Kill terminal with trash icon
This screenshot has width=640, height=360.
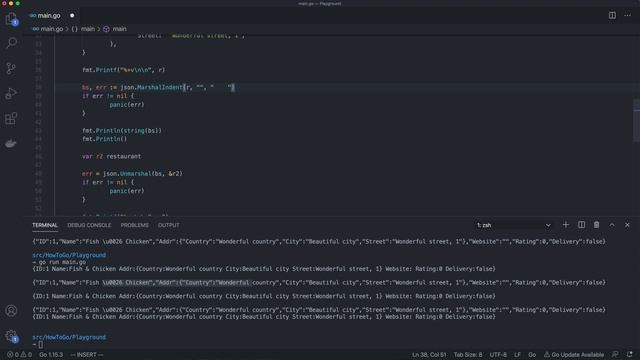click(596, 225)
